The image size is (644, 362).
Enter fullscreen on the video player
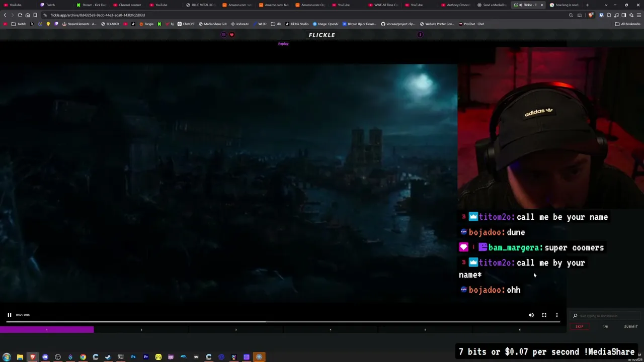tap(544, 315)
